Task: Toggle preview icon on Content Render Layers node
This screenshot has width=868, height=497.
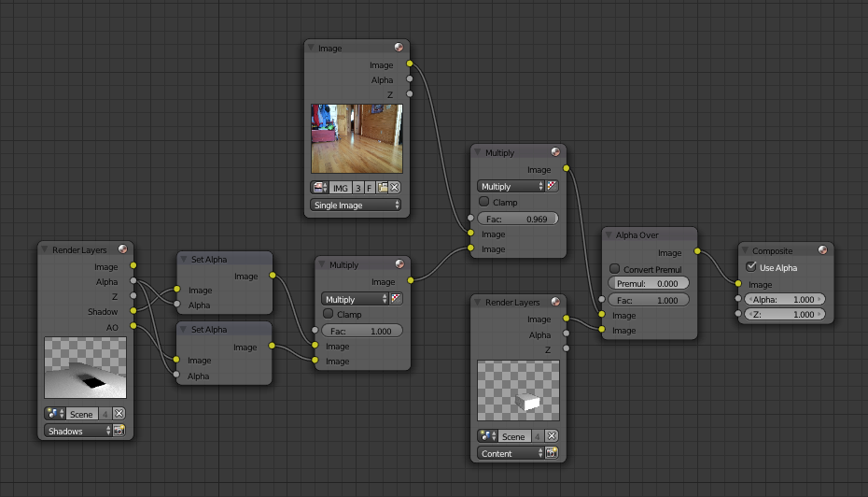Action: (555, 302)
